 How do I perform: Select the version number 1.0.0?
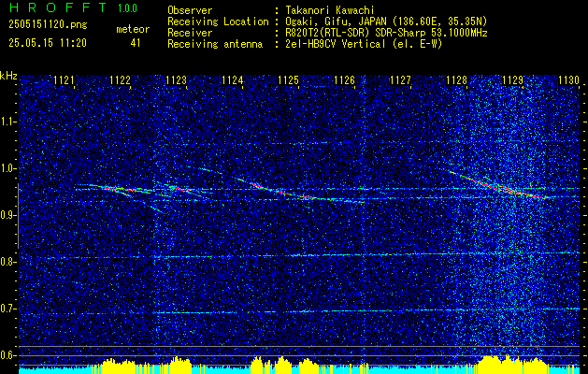[x=127, y=8]
